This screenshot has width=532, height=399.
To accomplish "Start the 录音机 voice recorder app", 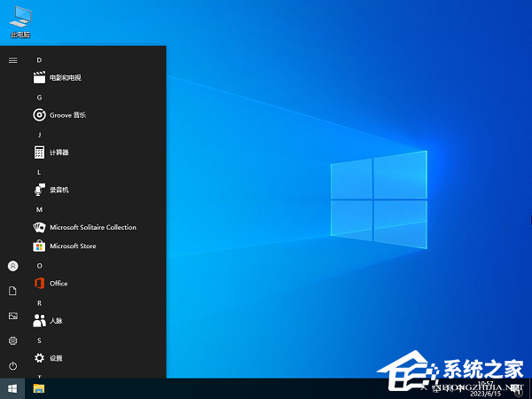I will 59,190.
